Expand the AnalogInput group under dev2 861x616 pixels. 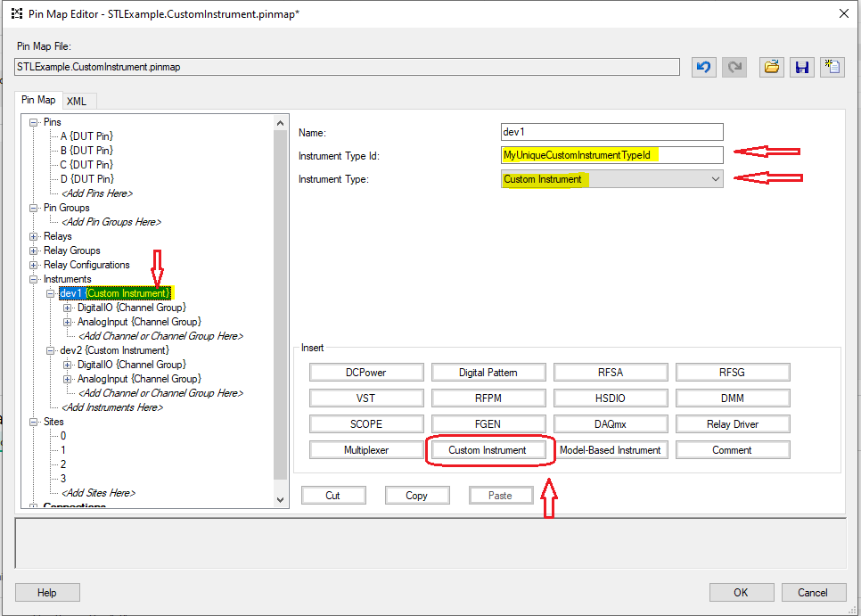68,379
